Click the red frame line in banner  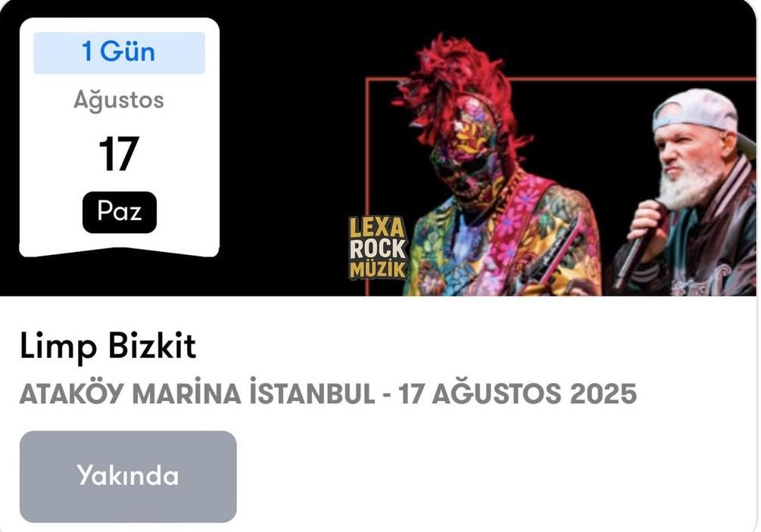click(631, 79)
